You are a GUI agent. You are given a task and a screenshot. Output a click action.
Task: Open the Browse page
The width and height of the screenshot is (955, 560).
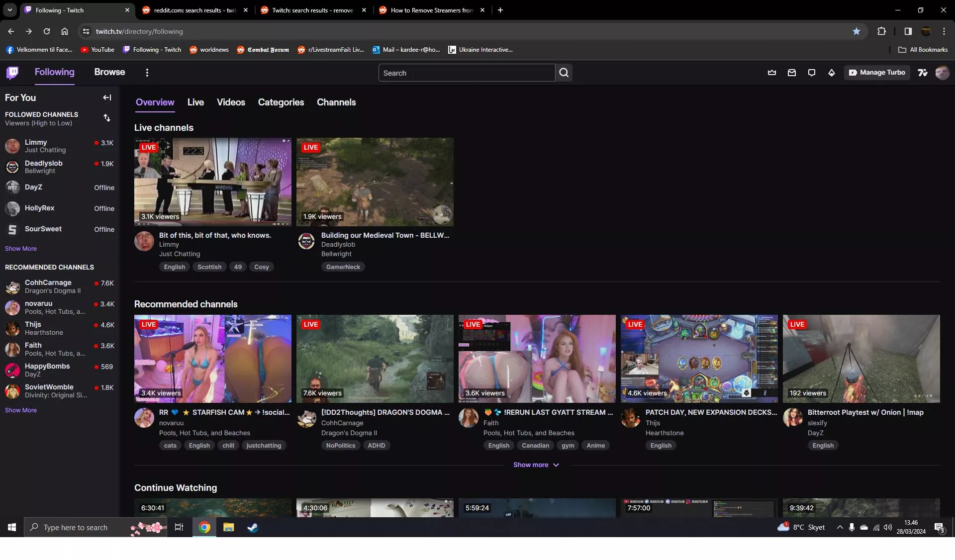pyautogui.click(x=109, y=72)
